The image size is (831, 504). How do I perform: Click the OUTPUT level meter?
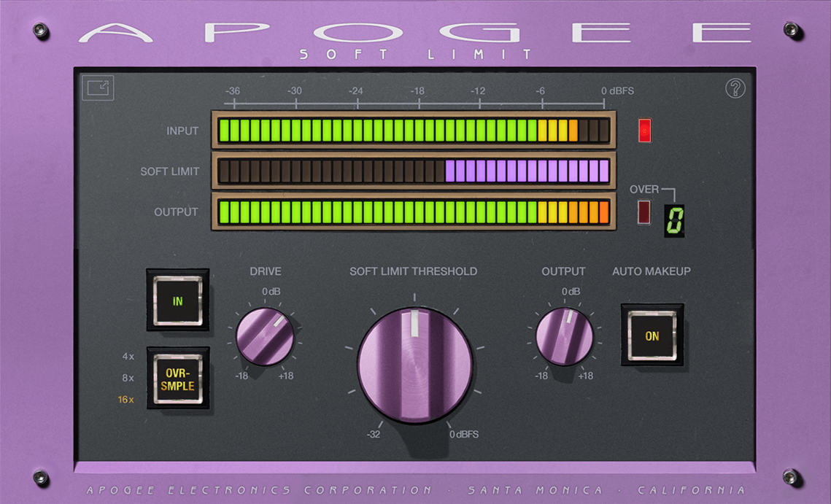[x=414, y=212]
